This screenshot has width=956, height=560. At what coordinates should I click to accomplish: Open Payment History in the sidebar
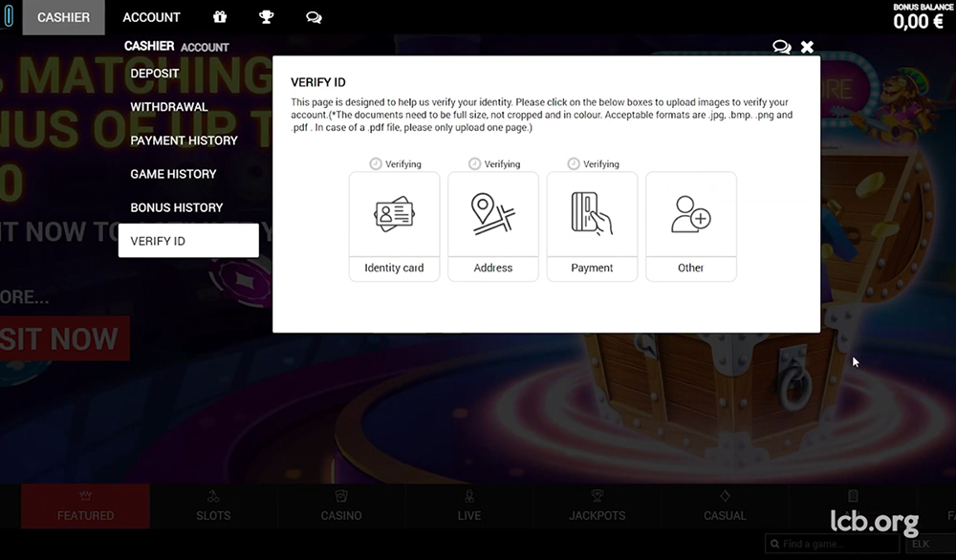[x=185, y=140]
